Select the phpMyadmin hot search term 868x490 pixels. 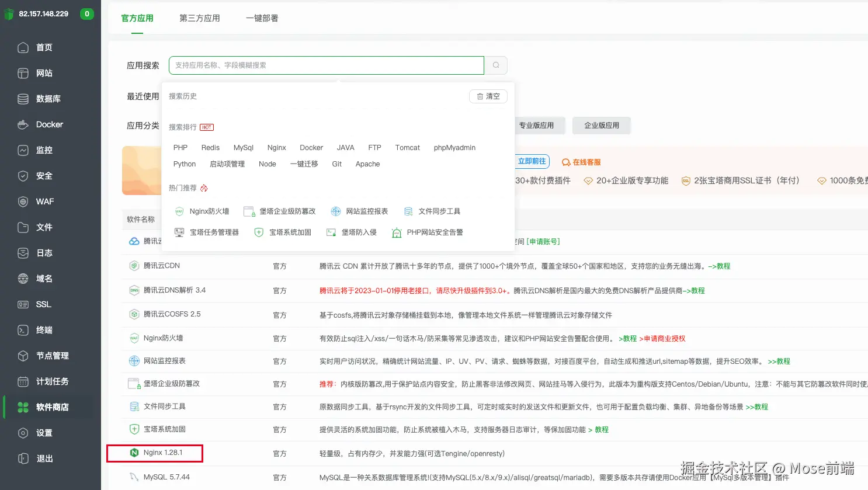click(x=454, y=148)
